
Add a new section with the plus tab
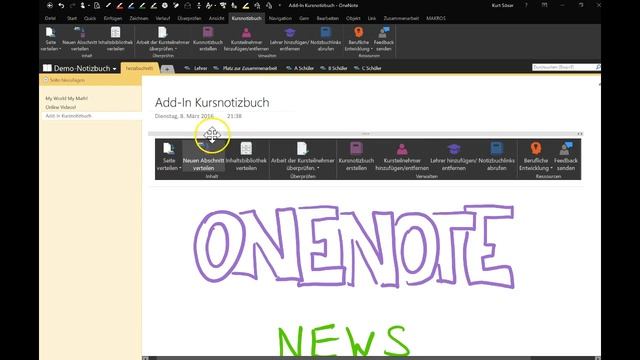coord(167,69)
